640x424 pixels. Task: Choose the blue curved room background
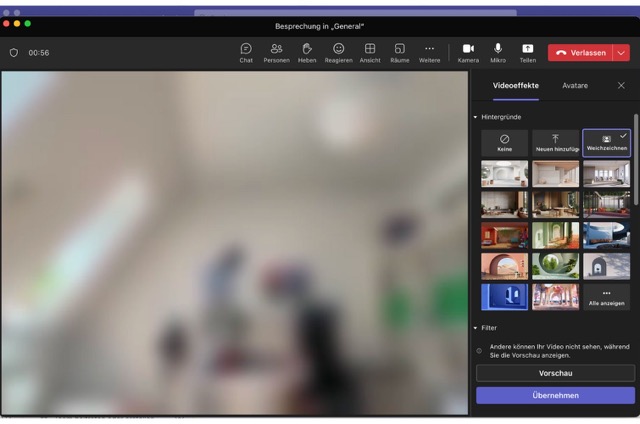607,235
